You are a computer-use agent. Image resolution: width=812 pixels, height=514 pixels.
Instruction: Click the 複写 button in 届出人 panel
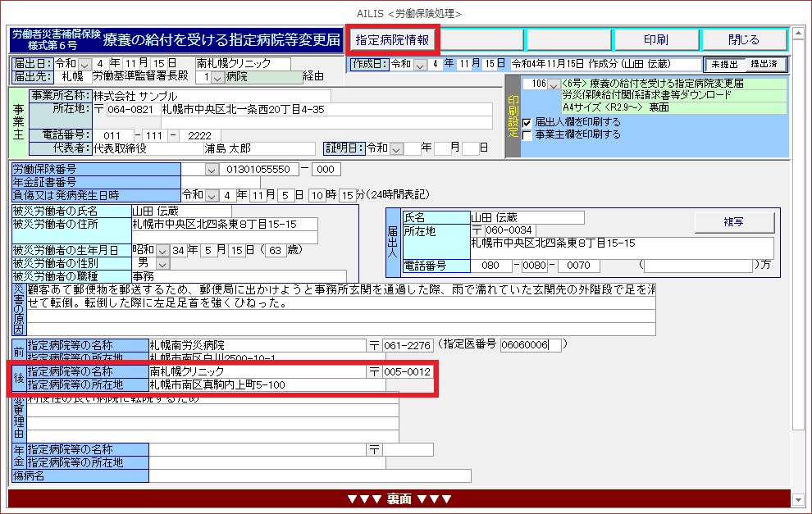pyautogui.click(x=734, y=221)
